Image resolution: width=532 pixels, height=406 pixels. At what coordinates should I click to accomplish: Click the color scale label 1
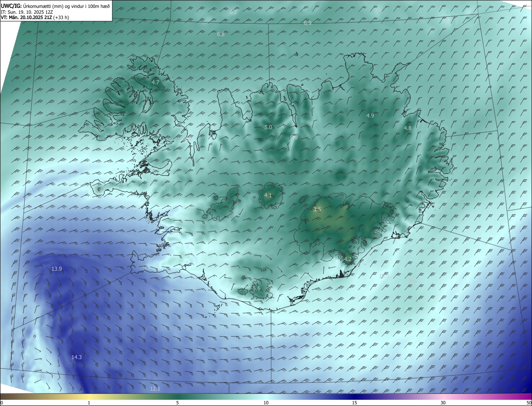pos(89,403)
